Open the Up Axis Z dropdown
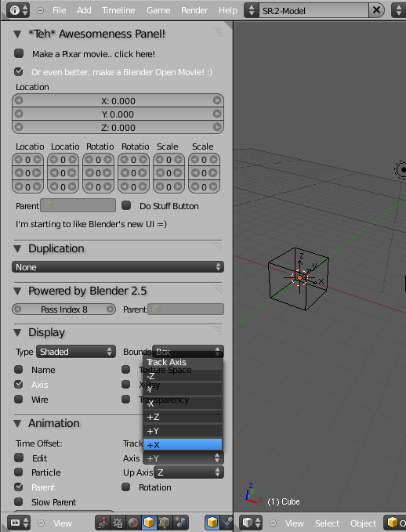This screenshot has width=406, height=532. (x=189, y=472)
